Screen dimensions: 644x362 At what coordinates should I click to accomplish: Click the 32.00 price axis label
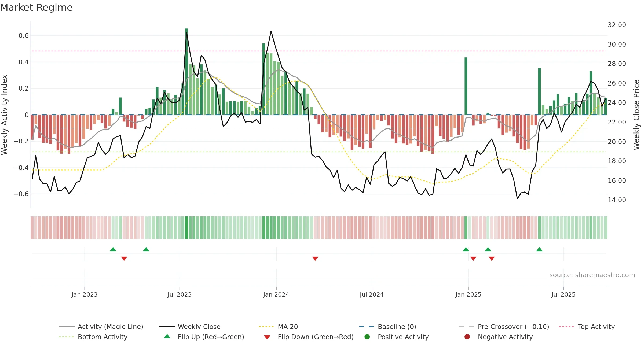pos(617,25)
